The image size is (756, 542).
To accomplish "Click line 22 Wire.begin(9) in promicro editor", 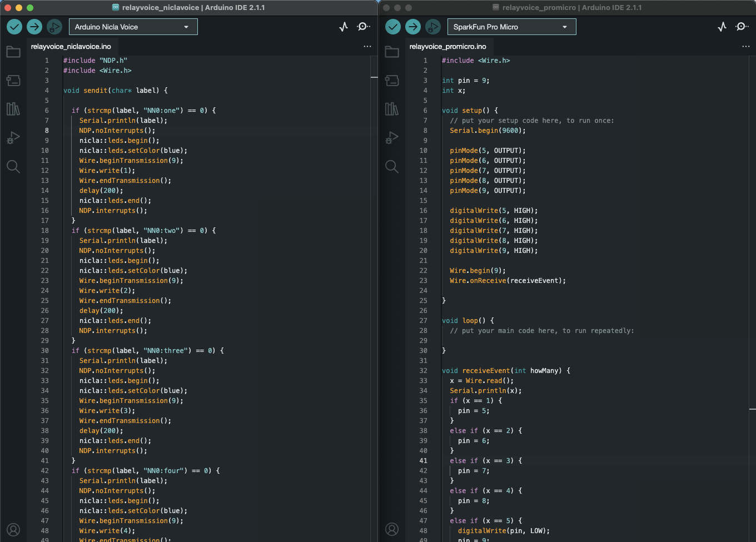I will tap(478, 271).
